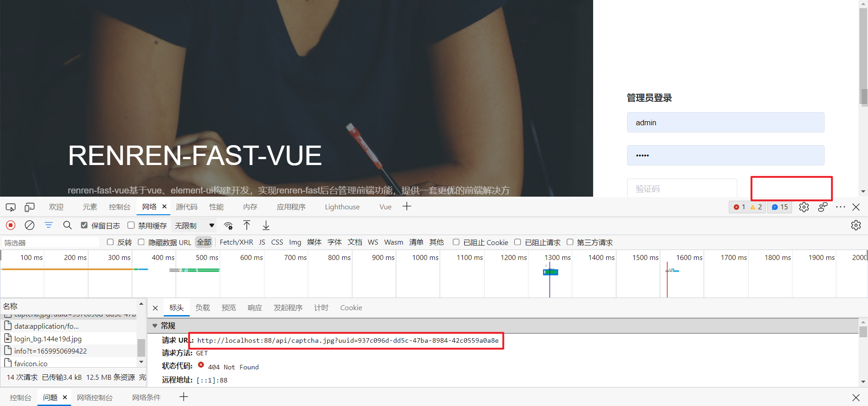Import HAR file with upload arrow

tap(247, 225)
